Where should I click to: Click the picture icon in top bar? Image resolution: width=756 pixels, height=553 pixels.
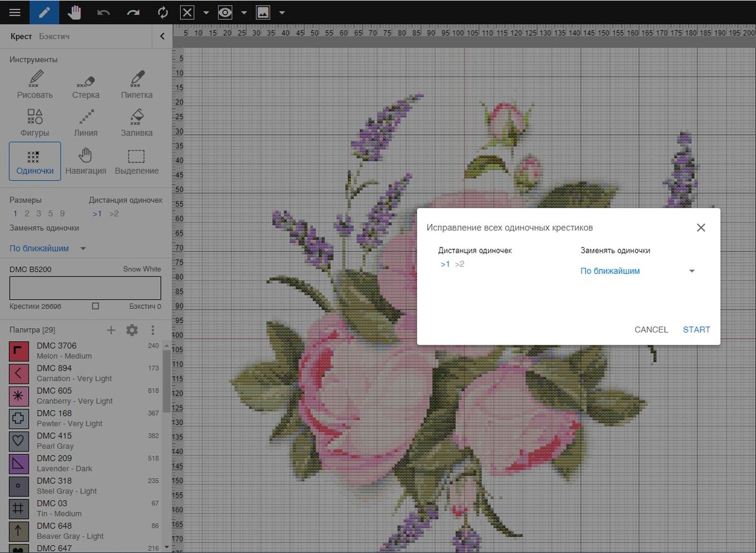tap(263, 12)
